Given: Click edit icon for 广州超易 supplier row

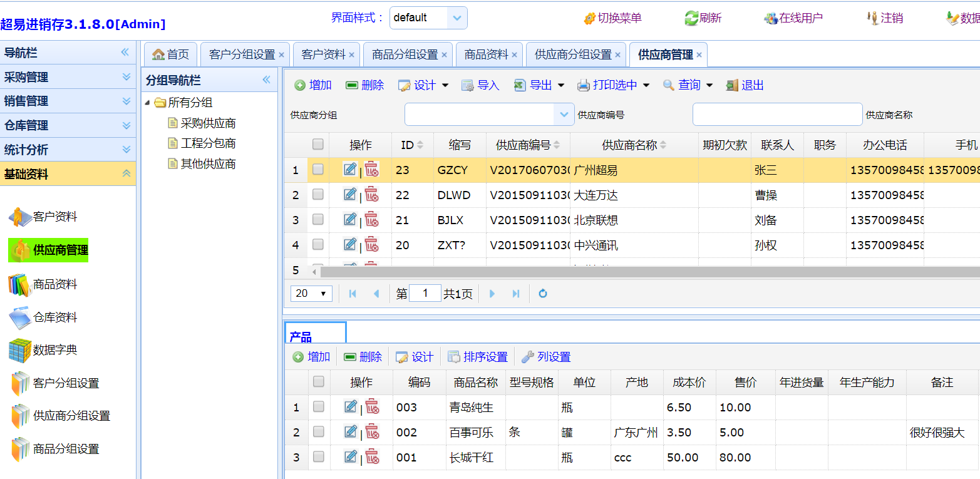Looking at the screenshot, I should pyautogui.click(x=350, y=169).
